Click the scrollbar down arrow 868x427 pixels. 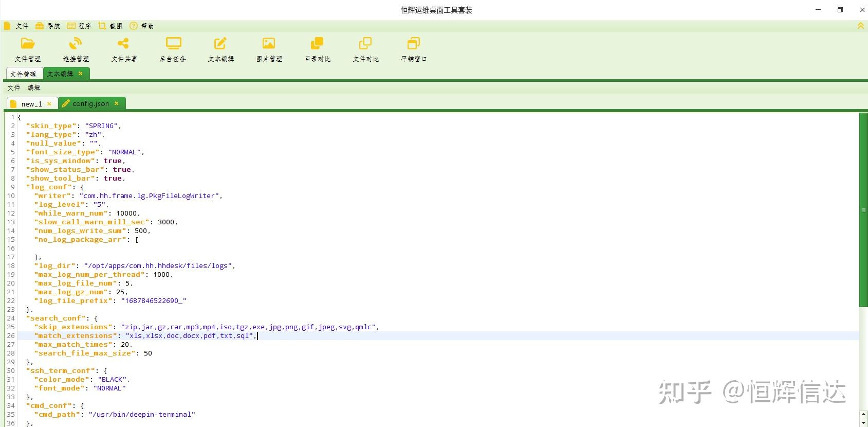tap(863, 423)
